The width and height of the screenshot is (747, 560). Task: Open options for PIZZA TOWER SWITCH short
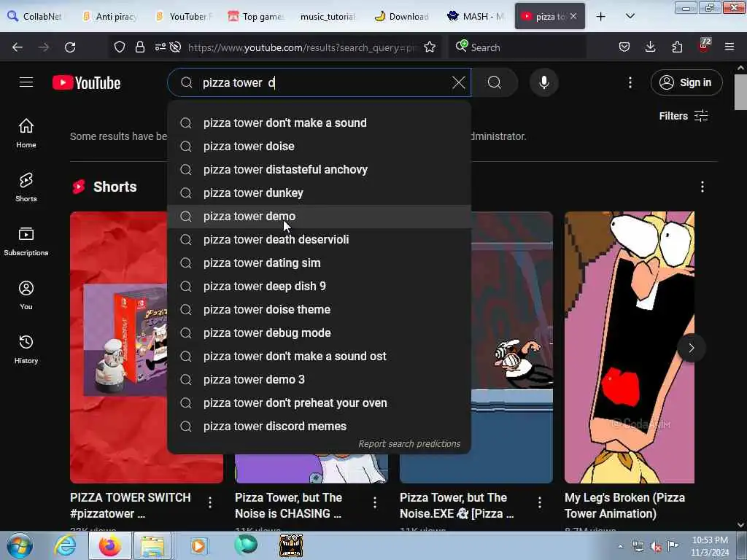(210, 502)
